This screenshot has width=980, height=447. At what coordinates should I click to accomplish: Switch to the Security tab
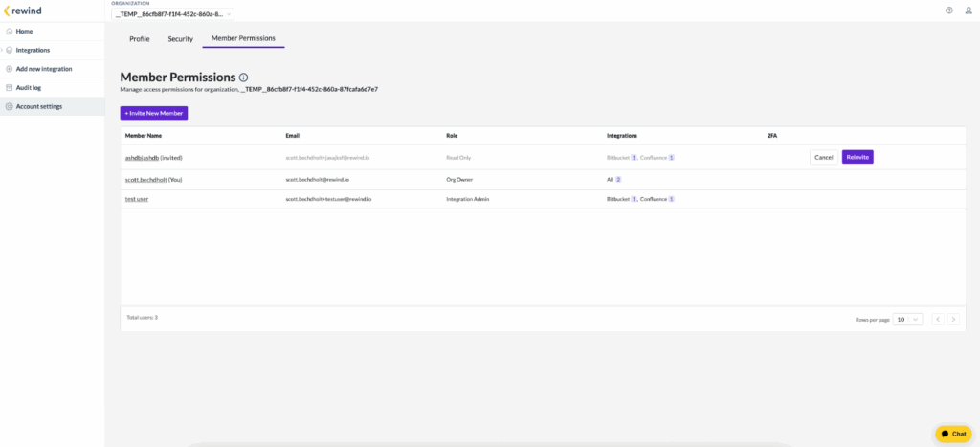(x=181, y=38)
